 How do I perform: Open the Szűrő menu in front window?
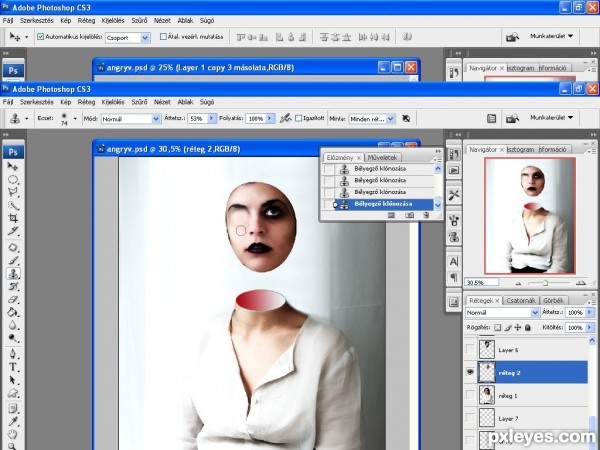(x=139, y=102)
